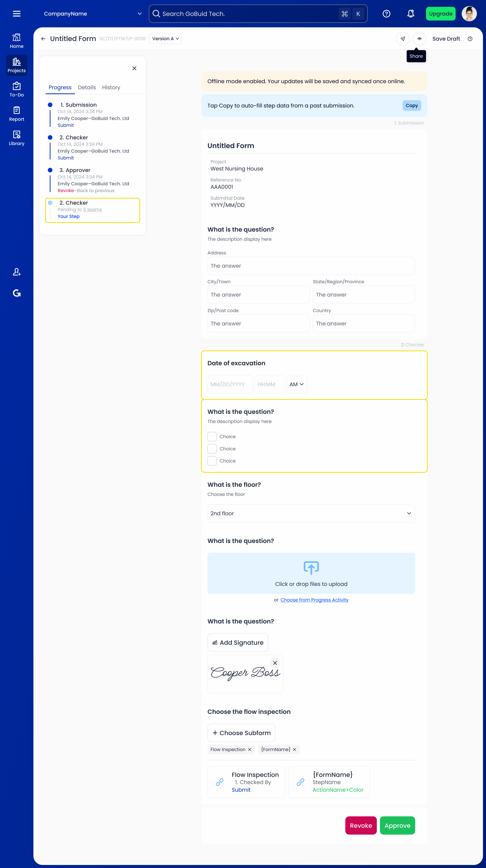Open Choose from Progress Activity link
Viewport: 486px width, 868px height.
coord(314,600)
